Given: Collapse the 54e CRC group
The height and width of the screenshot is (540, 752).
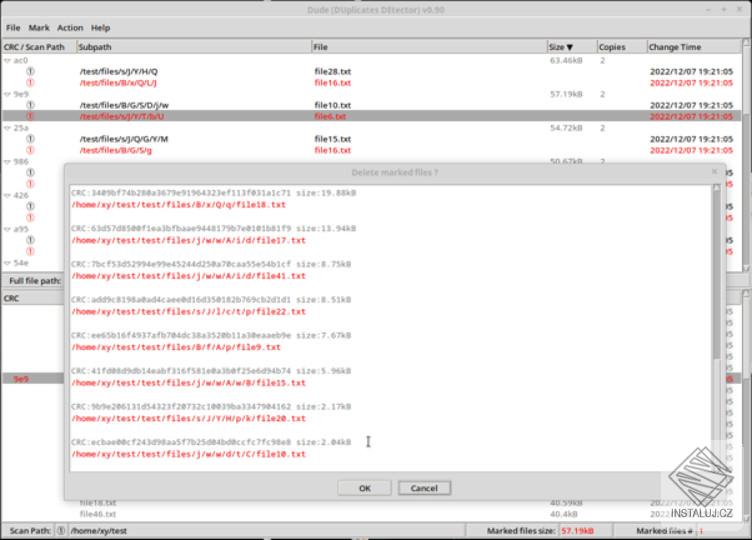Looking at the screenshot, I should (7, 263).
